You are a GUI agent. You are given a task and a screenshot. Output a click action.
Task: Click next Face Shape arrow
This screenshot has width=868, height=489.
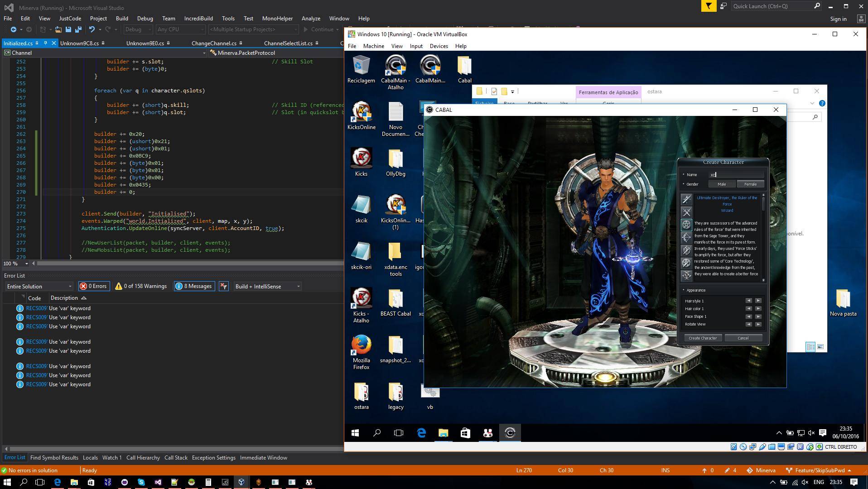click(758, 316)
